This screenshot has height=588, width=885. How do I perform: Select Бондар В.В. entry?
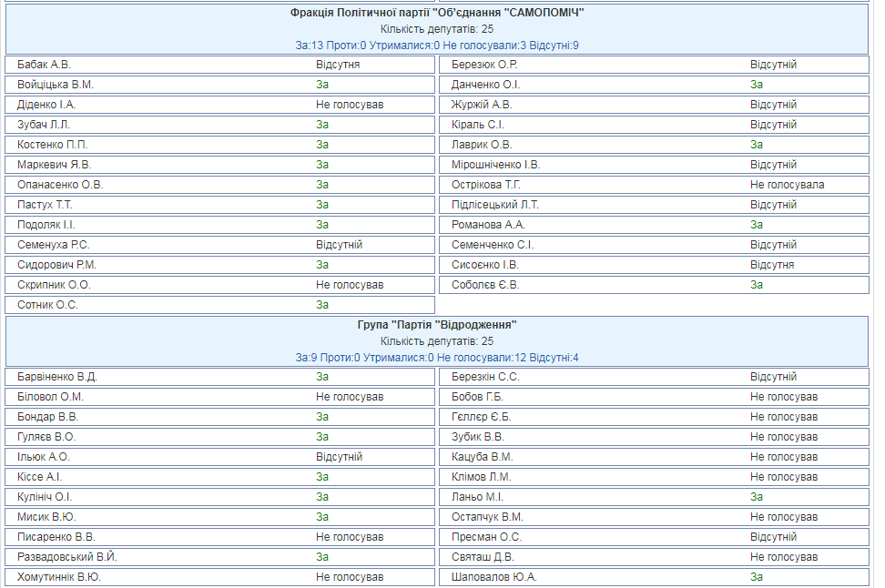47,417
